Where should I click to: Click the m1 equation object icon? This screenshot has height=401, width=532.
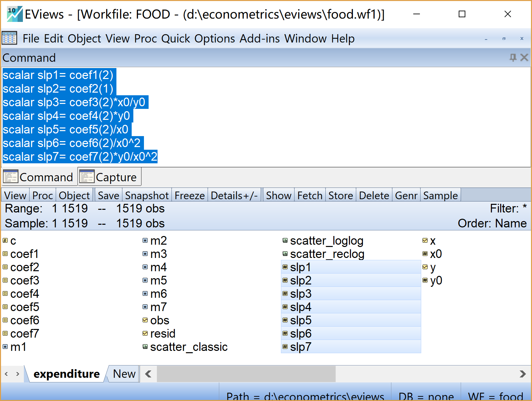coord(5,347)
